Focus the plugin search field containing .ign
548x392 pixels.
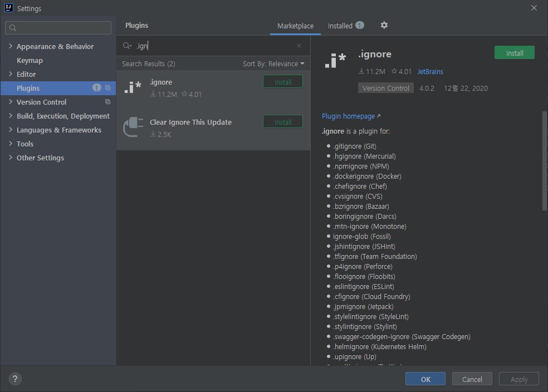[x=213, y=46]
